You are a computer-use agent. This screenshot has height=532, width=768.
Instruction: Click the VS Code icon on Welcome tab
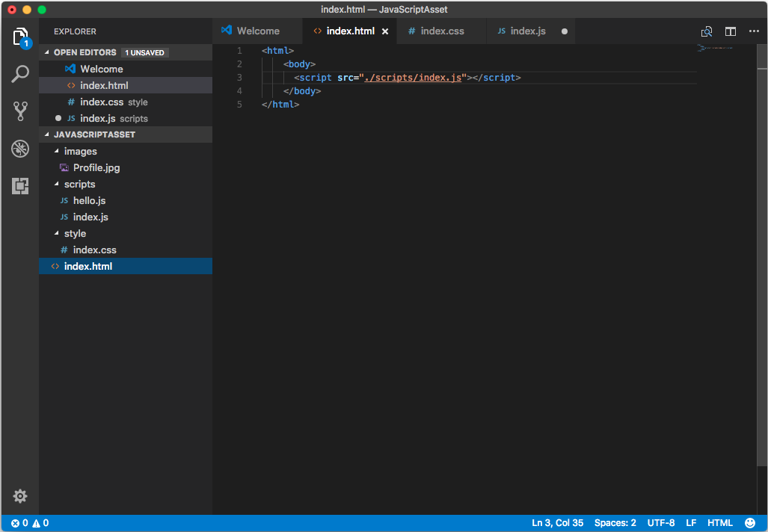pyautogui.click(x=227, y=31)
